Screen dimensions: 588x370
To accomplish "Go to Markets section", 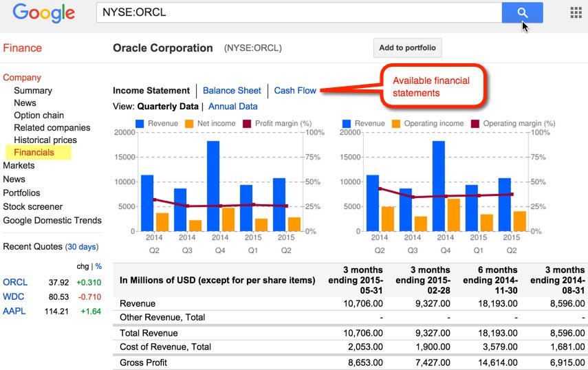I will (x=19, y=166).
